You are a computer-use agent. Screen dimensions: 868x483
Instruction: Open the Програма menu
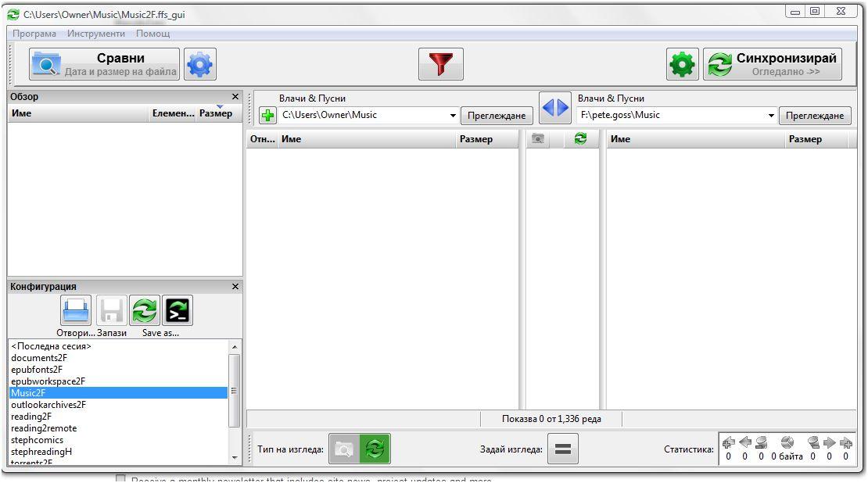34,34
